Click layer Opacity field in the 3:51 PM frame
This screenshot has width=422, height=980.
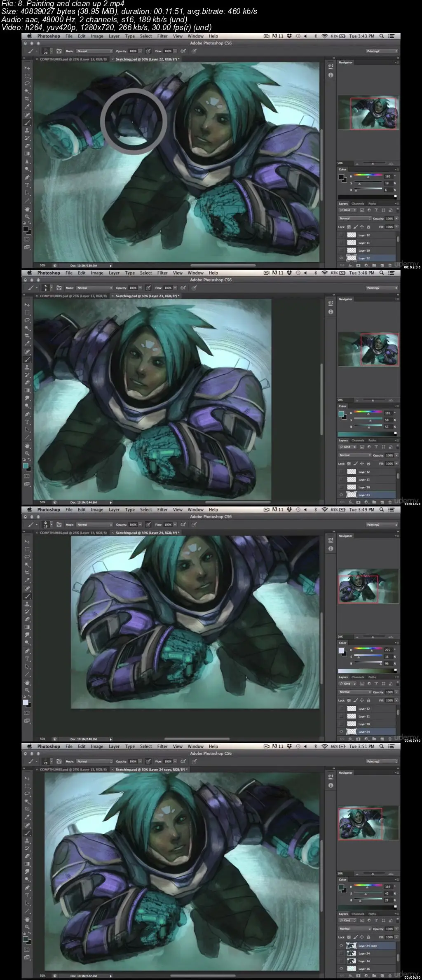tap(389, 929)
